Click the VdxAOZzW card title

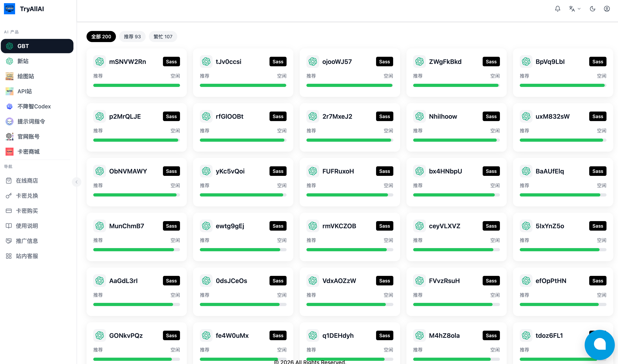[x=339, y=281]
